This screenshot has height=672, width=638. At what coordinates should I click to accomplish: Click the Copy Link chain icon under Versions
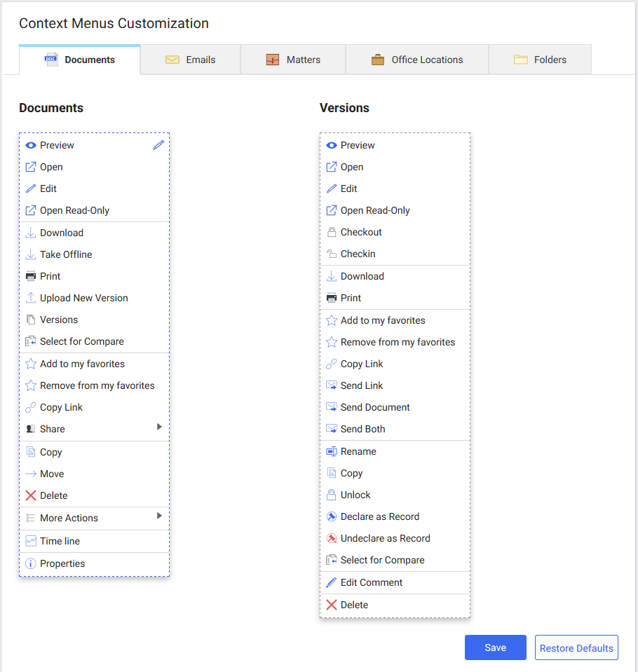point(331,364)
